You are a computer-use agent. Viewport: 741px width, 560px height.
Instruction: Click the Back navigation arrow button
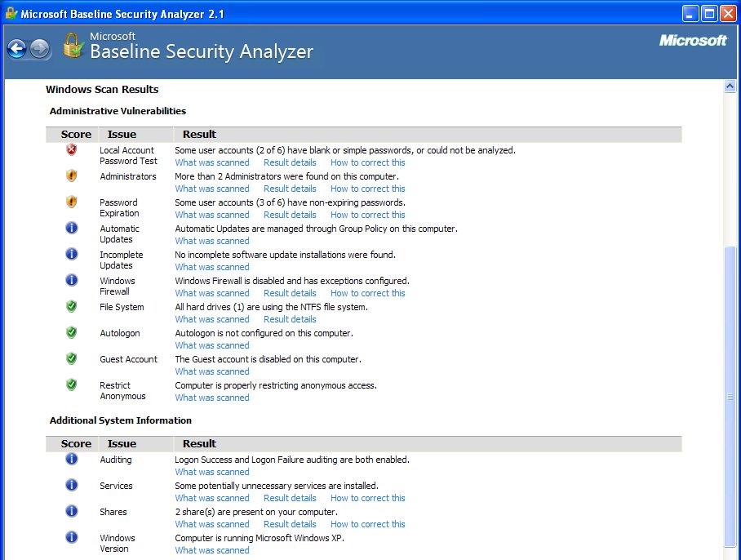click(16, 49)
